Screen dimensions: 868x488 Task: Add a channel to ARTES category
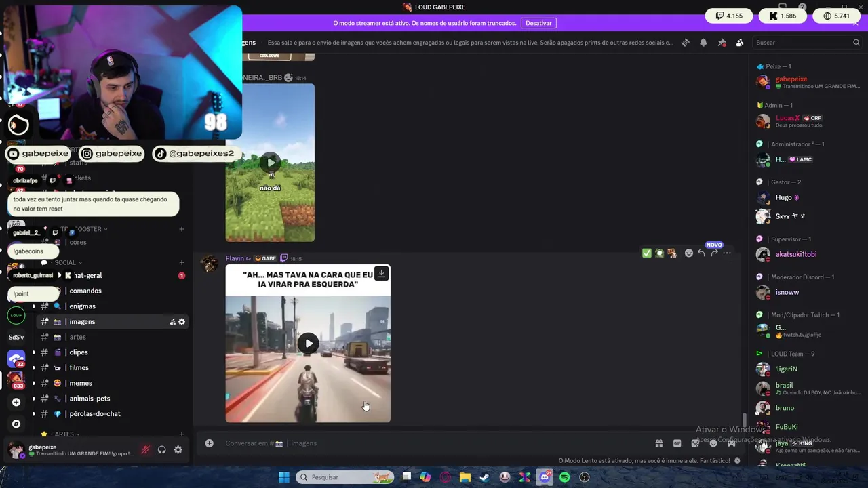coord(181,434)
